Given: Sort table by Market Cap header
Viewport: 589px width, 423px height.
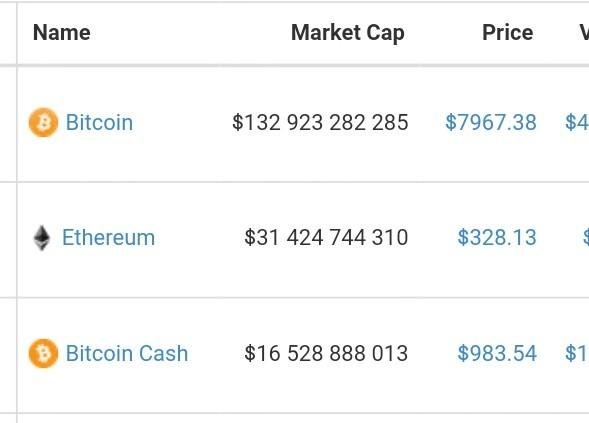Looking at the screenshot, I should tap(348, 33).
